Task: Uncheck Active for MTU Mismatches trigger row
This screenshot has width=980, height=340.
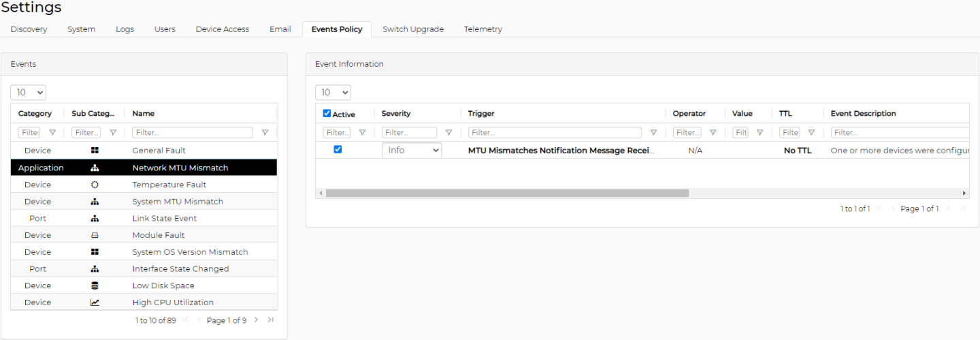Action: 338,149
